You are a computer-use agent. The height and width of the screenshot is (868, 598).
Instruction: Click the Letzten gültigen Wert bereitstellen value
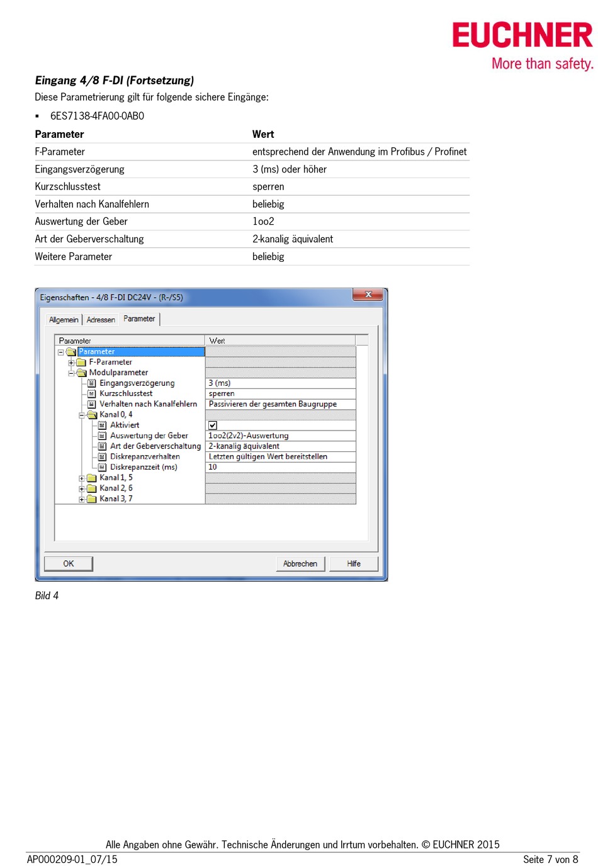(x=281, y=457)
